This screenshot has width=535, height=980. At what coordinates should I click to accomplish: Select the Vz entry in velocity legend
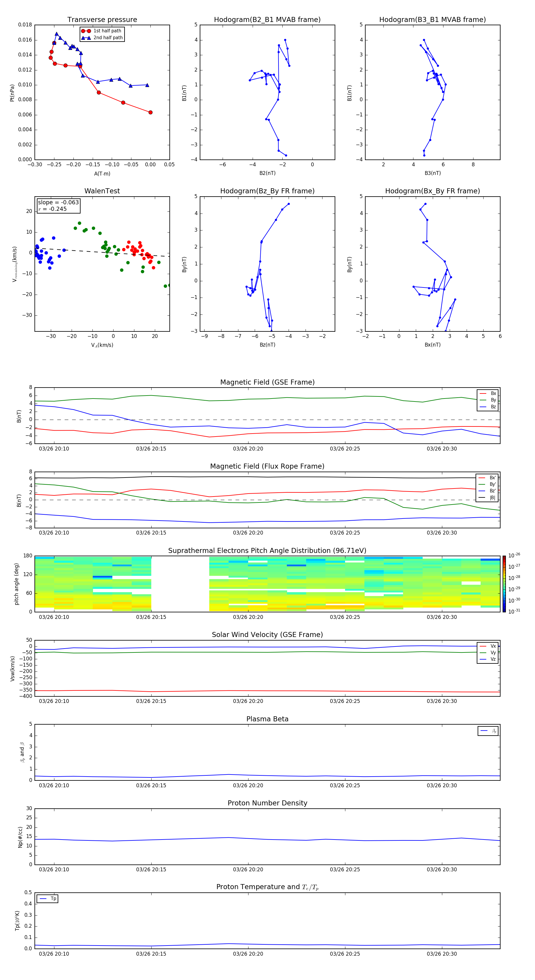point(488,659)
